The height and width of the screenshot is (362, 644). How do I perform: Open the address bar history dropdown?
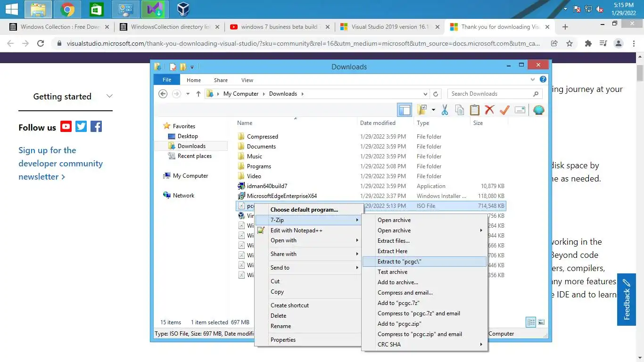coord(425,94)
